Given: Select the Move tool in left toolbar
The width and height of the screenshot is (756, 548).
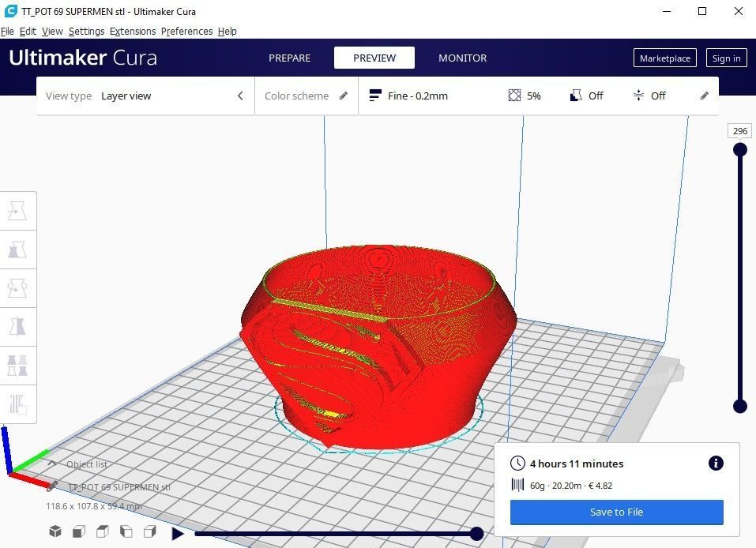Looking at the screenshot, I should click(18, 211).
